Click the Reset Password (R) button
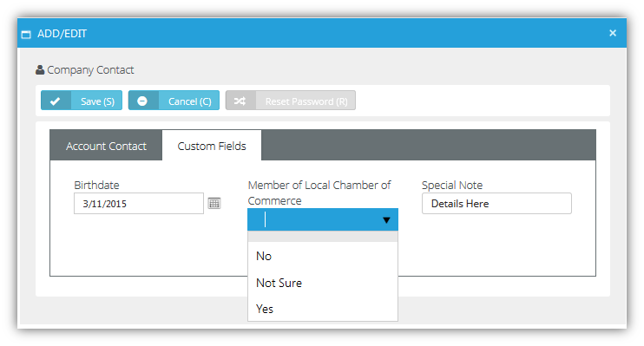This screenshot has height=346, width=644. click(291, 101)
